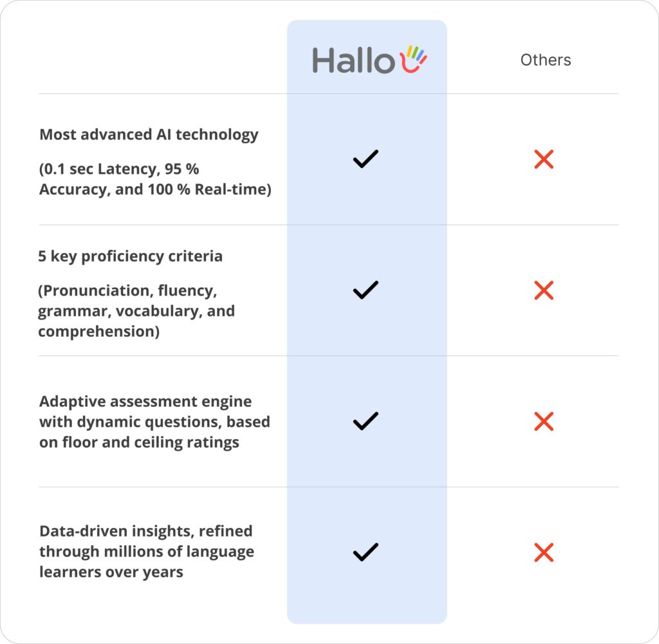659x644 pixels.
Task: Click the Hallo checkmark for adaptive assessment row
Action: (x=366, y=421)
